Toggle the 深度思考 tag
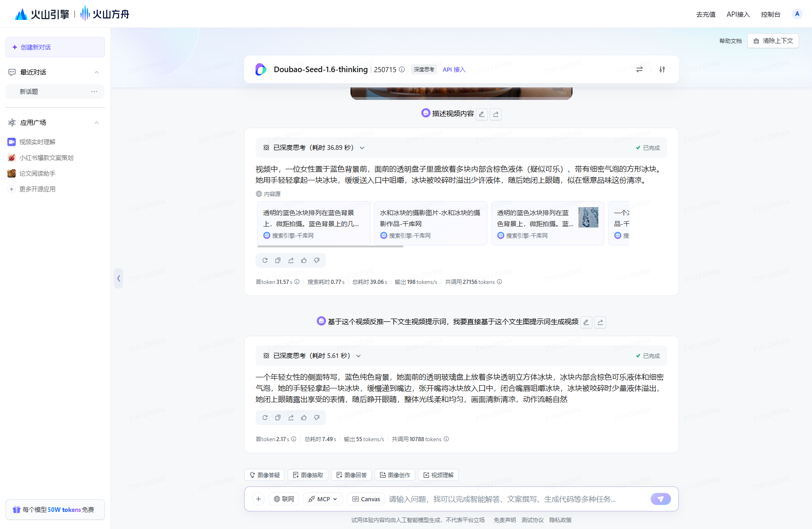Viewport: 812px width, 529px height. (424, 69)
